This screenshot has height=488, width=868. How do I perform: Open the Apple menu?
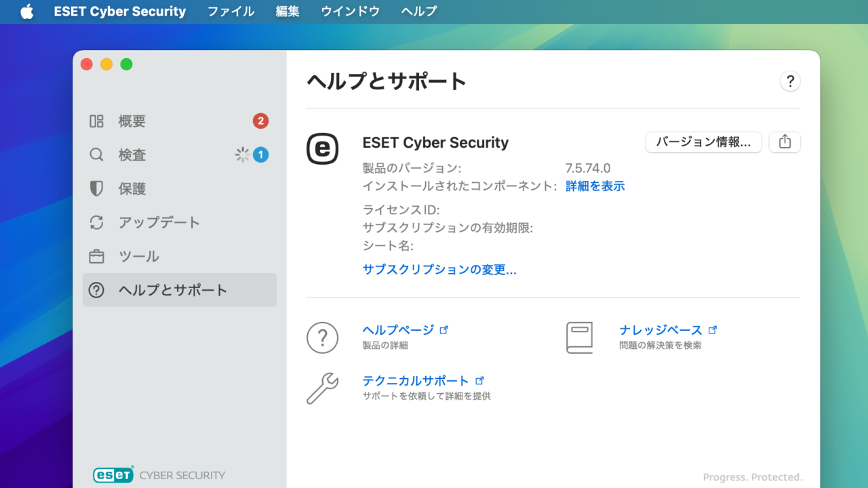click(27, 12)
